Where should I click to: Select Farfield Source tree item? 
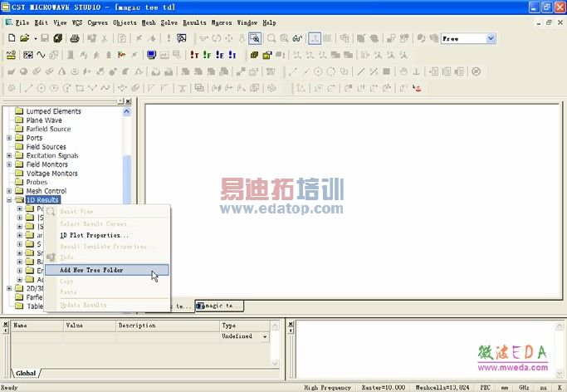click(x=48, y=129)
